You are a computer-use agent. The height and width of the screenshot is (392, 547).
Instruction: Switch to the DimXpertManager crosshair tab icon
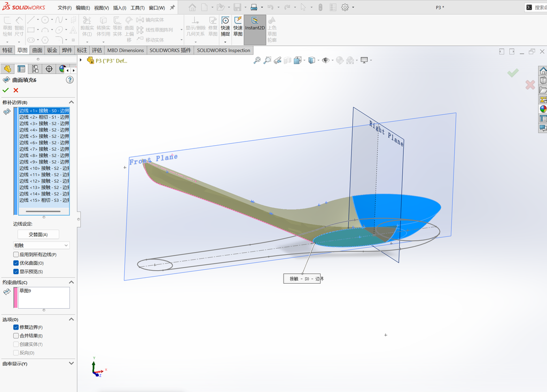(49, 69)
